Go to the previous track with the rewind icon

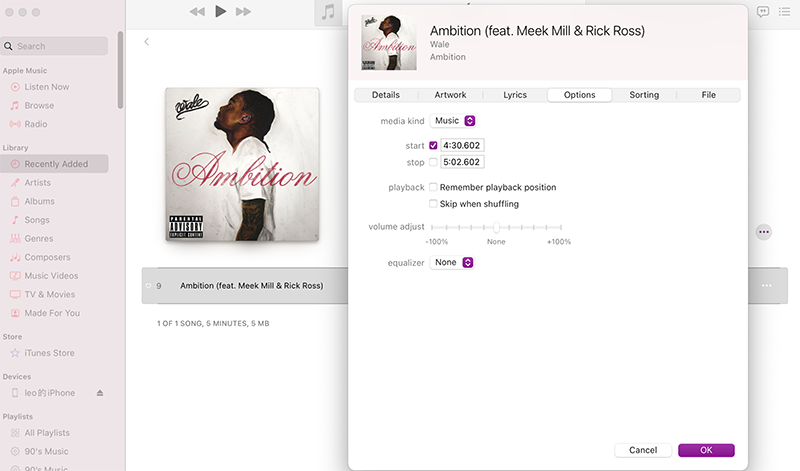tap(197, 11)
